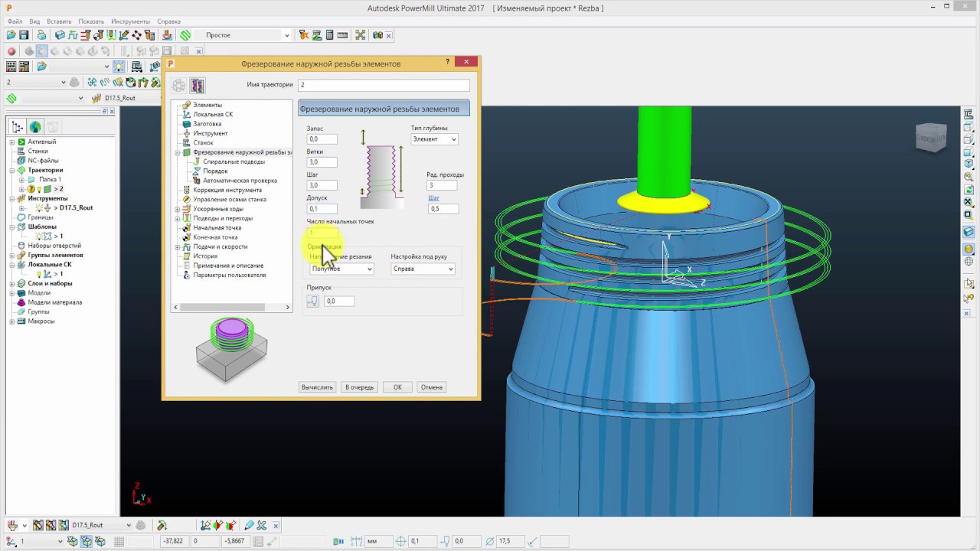
Task: Click the red record macro icon
Action: (11, 51)
